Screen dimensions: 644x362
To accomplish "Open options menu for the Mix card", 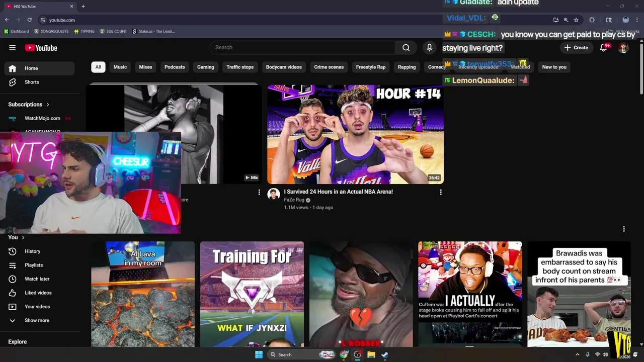I will coord(259,192).
